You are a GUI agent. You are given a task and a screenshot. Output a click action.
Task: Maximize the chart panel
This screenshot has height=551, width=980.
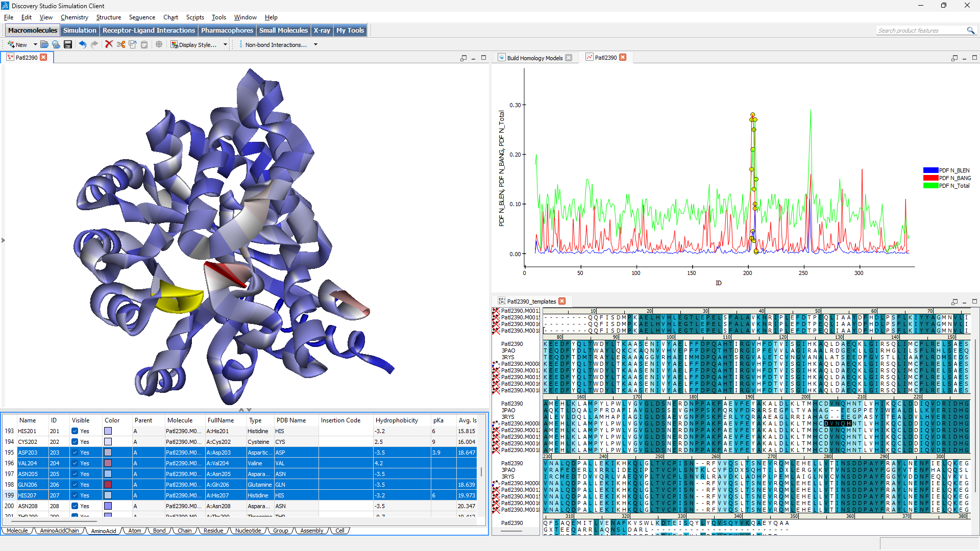click(974, 58)
